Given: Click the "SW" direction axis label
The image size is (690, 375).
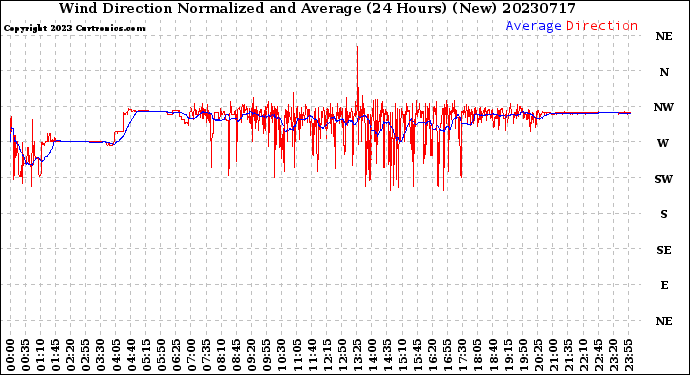Looking at the screenshot, I should pyautogui.click(x=664, y=179).
